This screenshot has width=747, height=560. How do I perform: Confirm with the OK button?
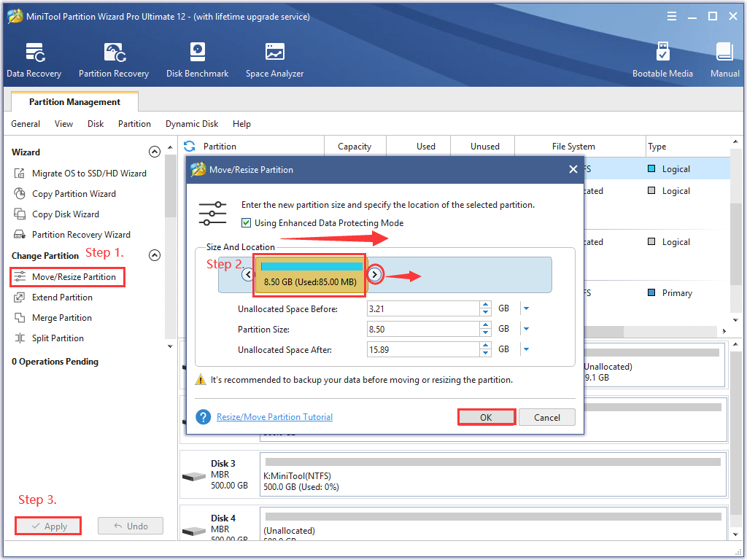pos(487,416)
